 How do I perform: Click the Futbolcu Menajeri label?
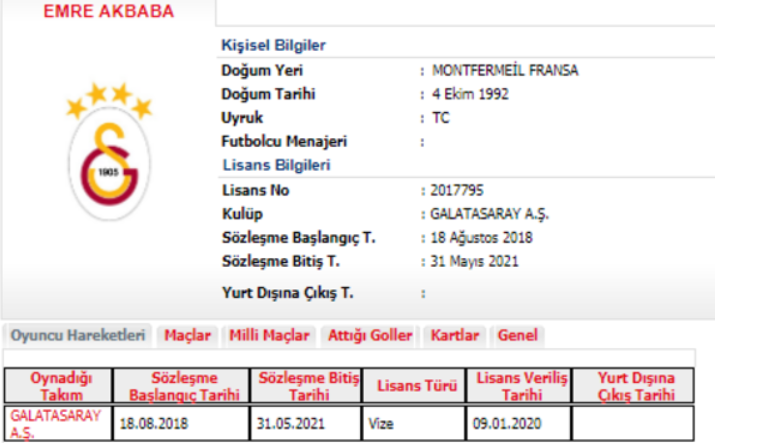click(284, 142)
